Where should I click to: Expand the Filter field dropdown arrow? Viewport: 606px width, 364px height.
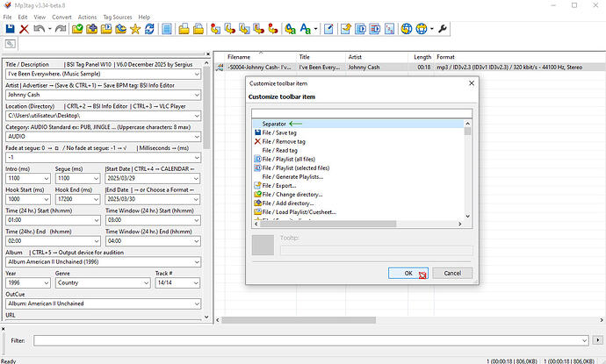(584, 340)
